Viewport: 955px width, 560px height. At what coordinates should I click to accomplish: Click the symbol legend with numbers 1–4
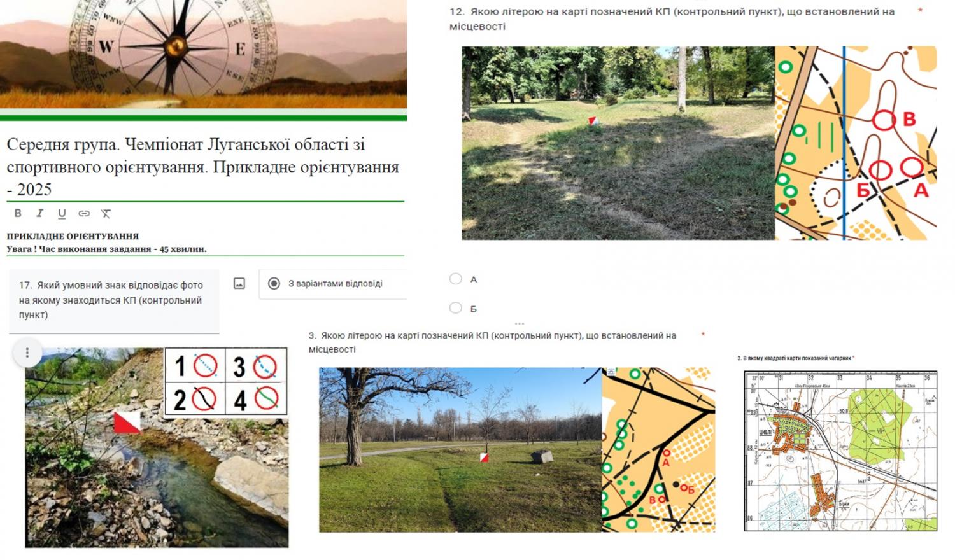226,382
